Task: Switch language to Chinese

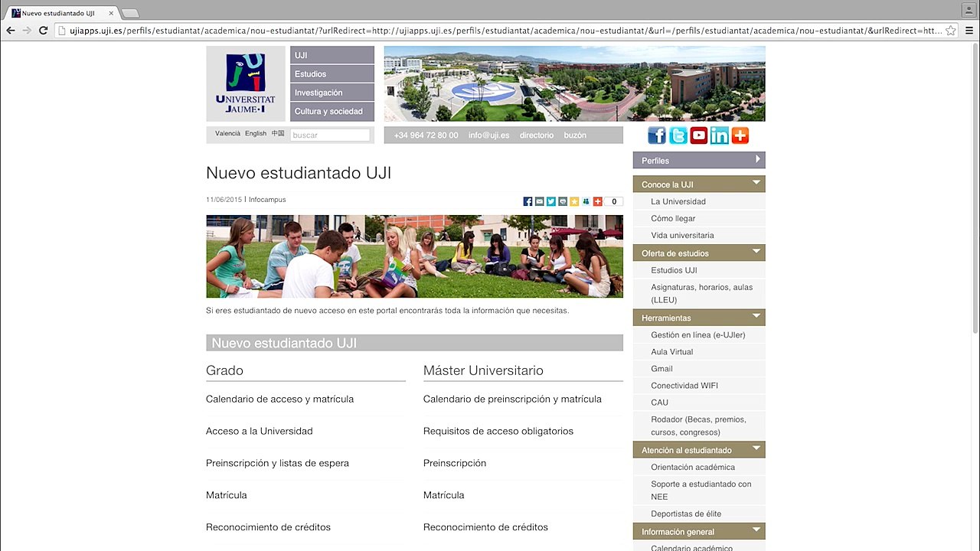Action: [278, 133]
